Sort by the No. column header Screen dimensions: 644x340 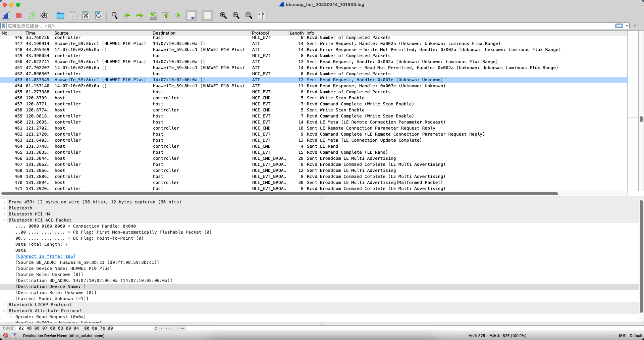coord(12,33)
